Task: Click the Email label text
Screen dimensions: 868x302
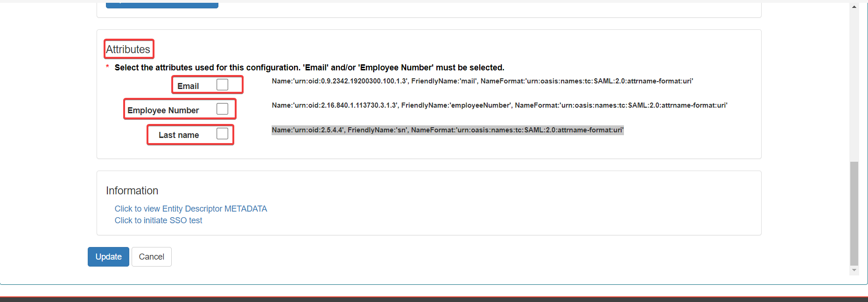Action: coord(188,86)
